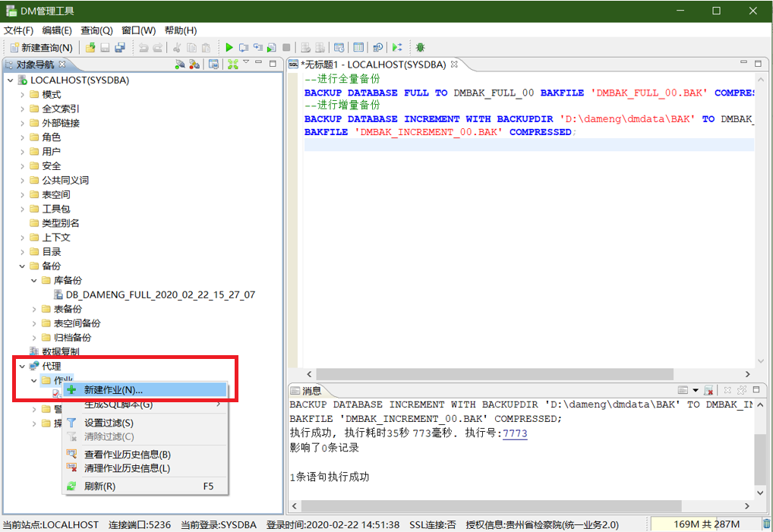Viewport: 773px width, 532px height.
Task: Select the 类型别名 tree item
Action: point(54,223)
